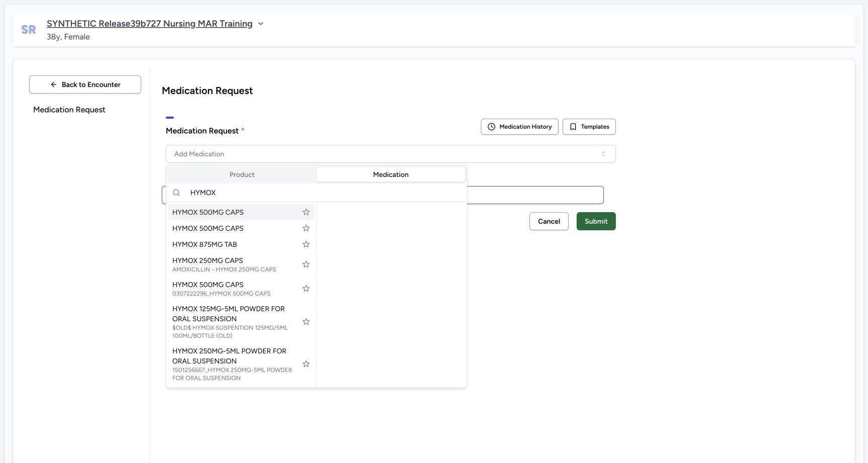
Task: Open the Add Medication combo box
Action: pyautogui.click(x=390, y=154)
